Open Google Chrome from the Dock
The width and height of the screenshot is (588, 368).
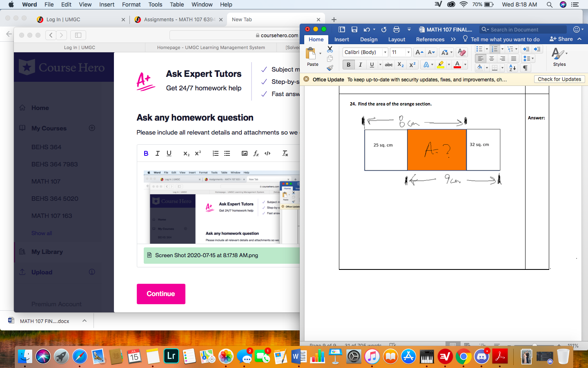tap(463, 357)
